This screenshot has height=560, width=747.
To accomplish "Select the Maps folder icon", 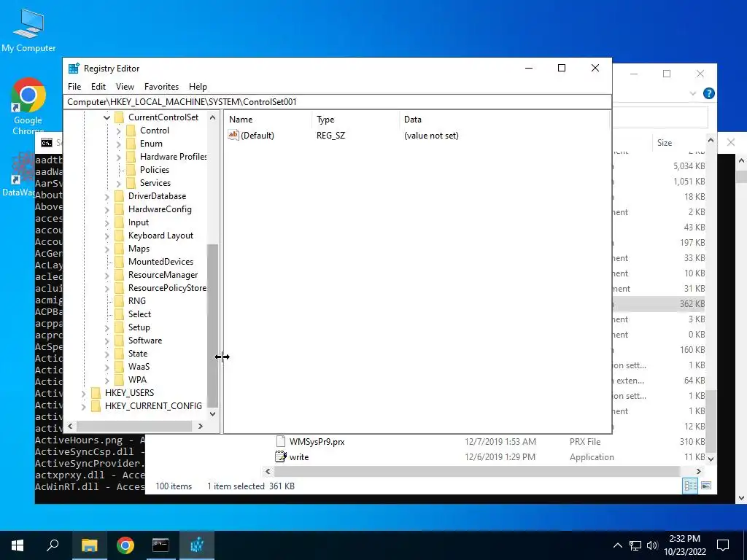I will coord(119,249).
